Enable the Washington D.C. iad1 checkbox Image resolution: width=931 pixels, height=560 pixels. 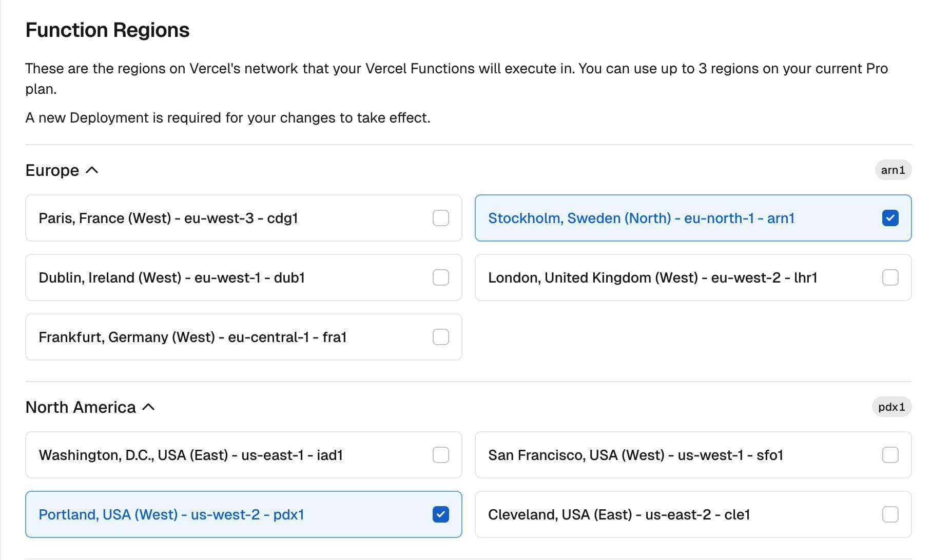(440, 455)
